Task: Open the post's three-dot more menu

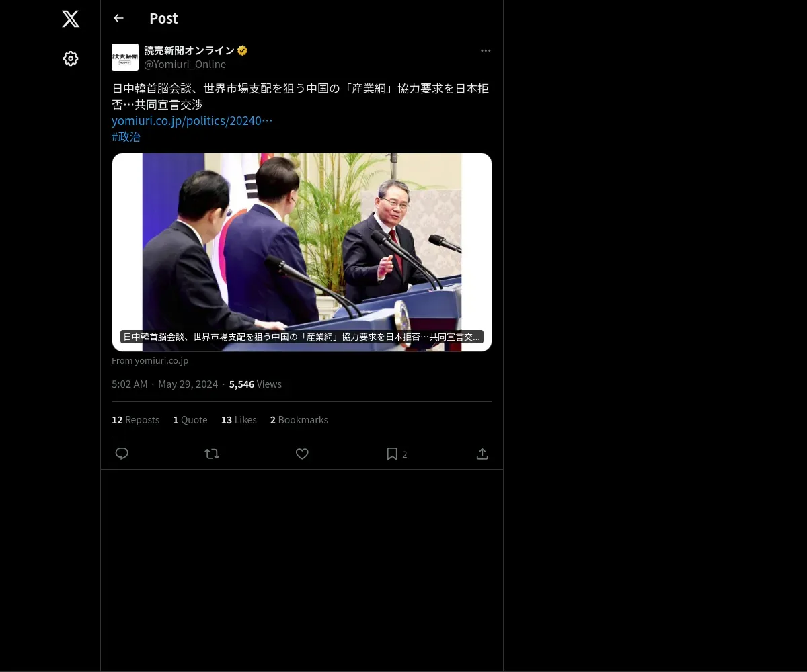Action: 486,50
